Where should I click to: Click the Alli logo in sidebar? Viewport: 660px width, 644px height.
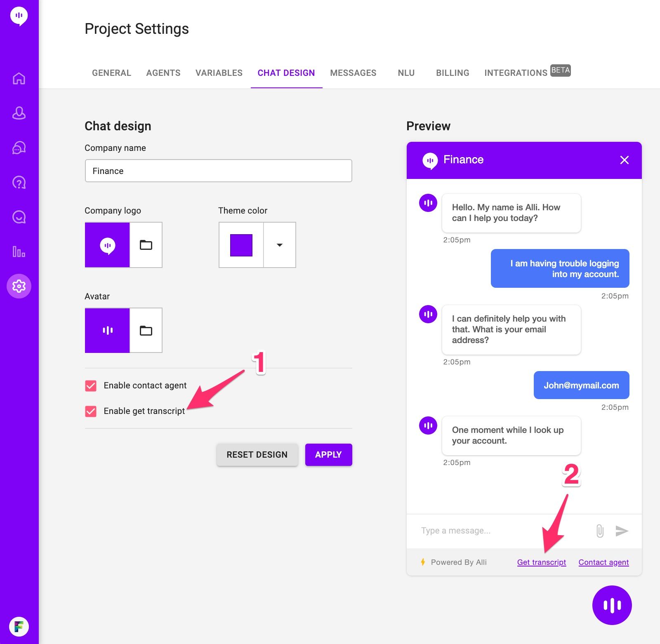pyautogui.click(x=19, y=16)
